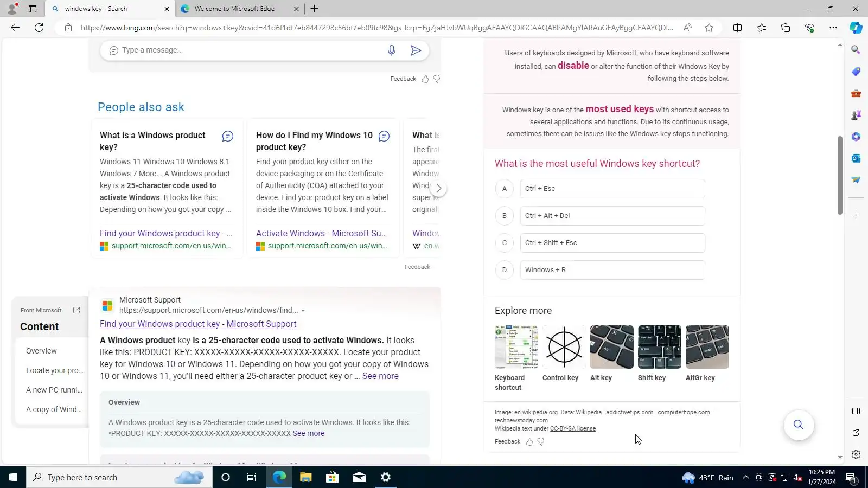Give thumbs up feedback on chat answer

(x=425, y=79)
